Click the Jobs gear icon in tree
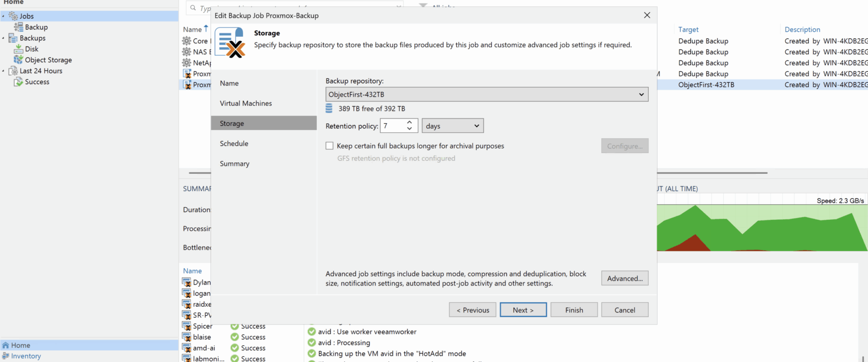The width and height of the screenshot is (868, 362). (x=13, y=16)
